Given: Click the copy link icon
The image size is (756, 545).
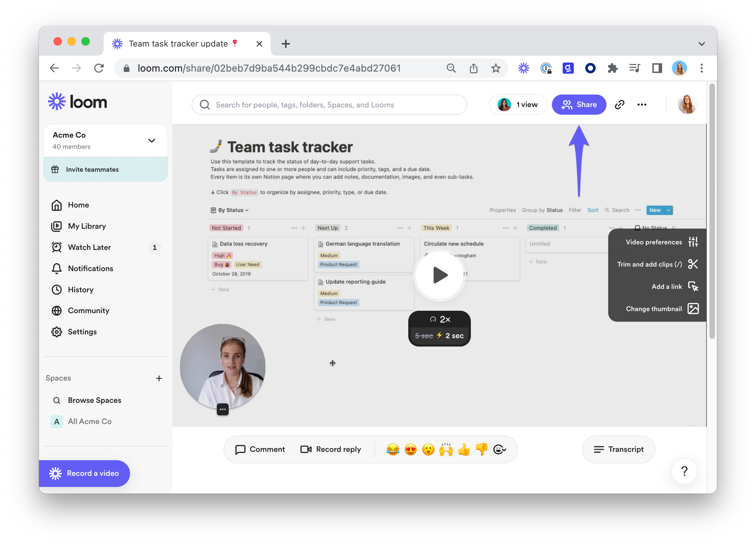Looking at the screenshot, I should click(x=619, y=105).
